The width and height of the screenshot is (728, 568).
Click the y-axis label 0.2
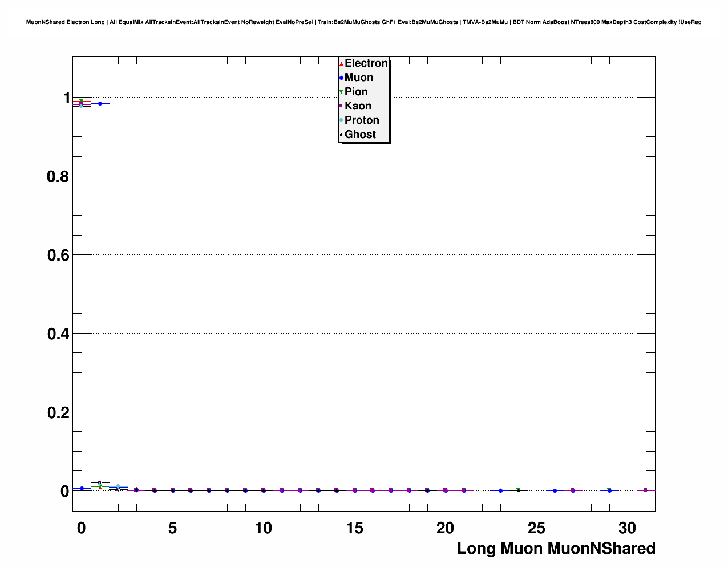[x=58, y=413]
